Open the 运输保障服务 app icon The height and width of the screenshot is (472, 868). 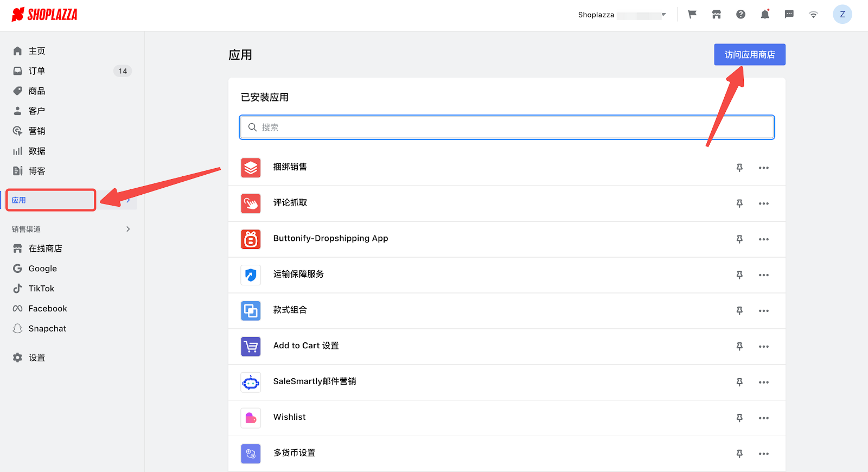tap(251, 275)
